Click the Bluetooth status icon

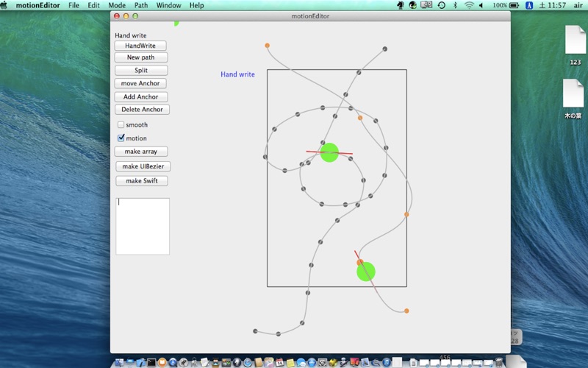(455, 5)
